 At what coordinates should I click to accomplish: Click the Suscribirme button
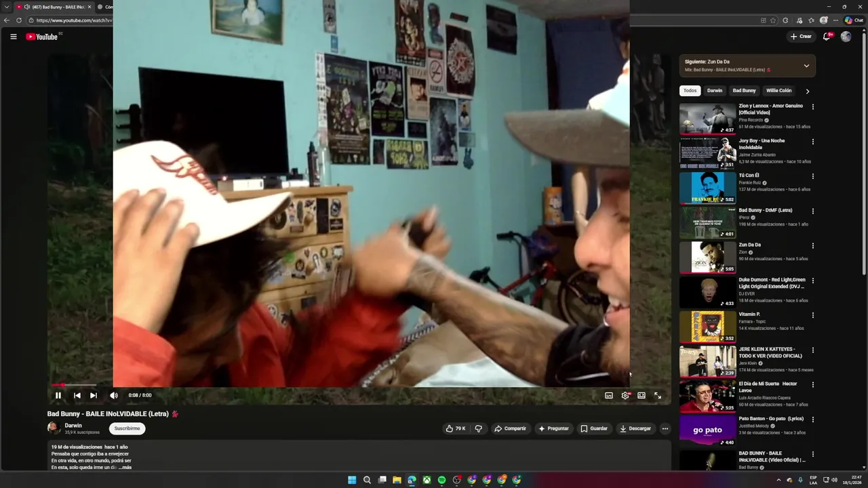127,428
